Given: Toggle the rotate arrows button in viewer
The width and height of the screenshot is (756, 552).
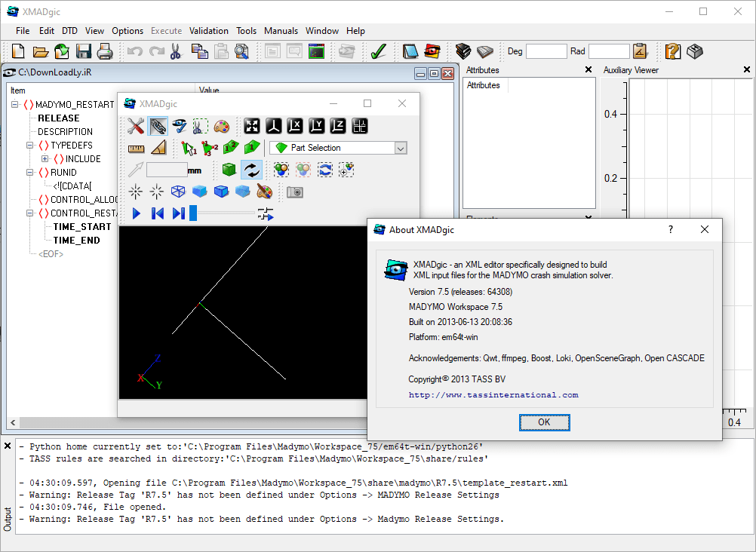Looking at the screenshot, I should click(x=251, y=170).
